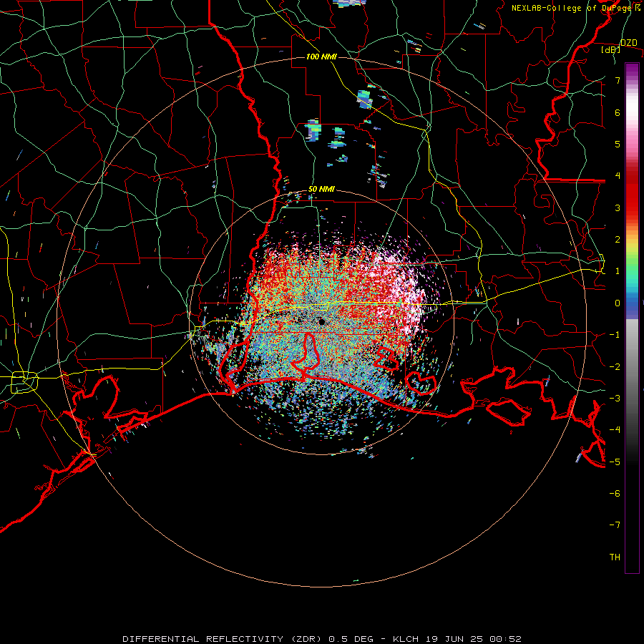Click the 5 value on the color scale
This screenshot has width=644, height=644.
pos(618,144)
